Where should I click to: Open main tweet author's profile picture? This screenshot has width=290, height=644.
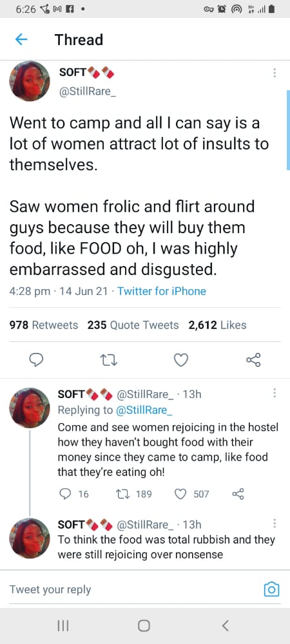30,81
